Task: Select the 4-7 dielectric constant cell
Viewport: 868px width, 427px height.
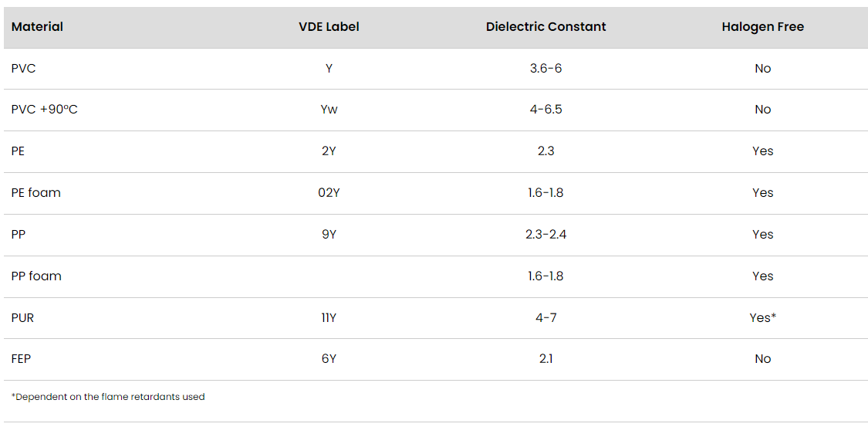Action: [x=545, y=317]
